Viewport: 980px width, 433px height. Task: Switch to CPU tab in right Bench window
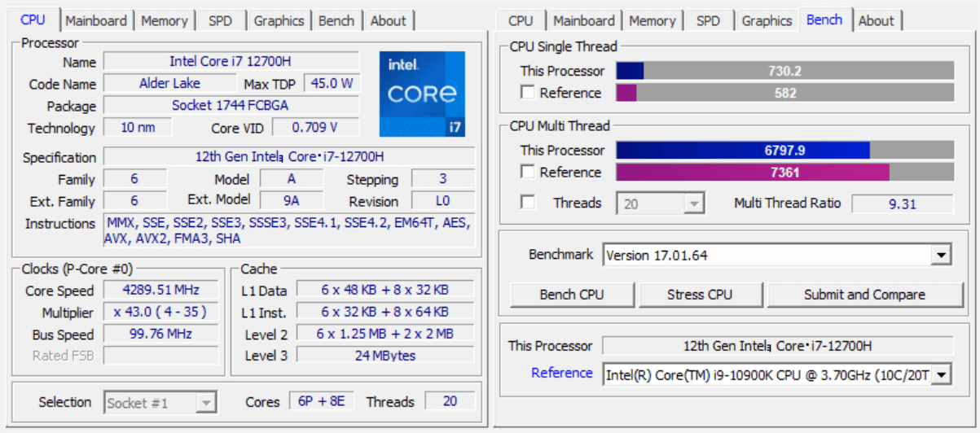[521, 20]
